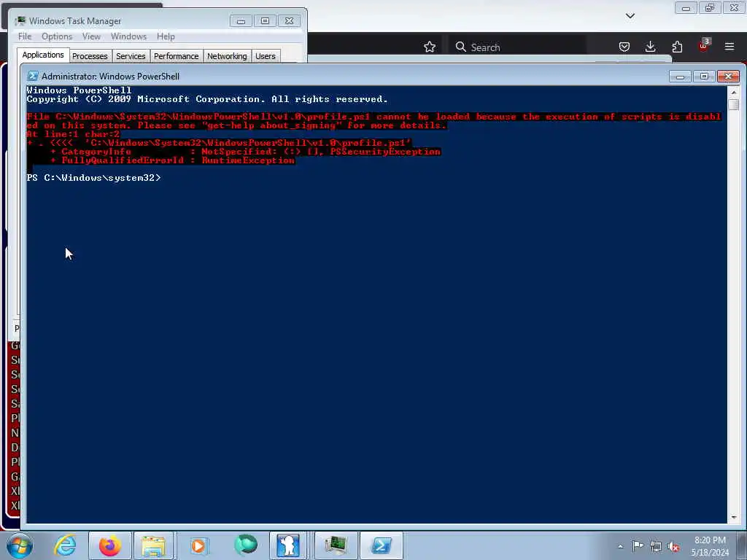747x560 pixels.
Task: Show hidden tray icons arrow
Action: click(620, 547)
